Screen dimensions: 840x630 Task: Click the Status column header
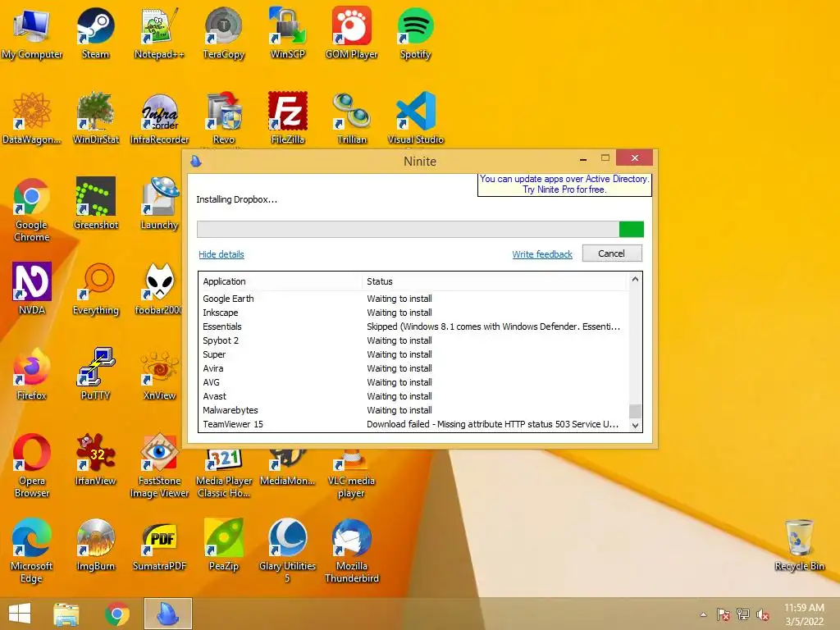(495, 281)
